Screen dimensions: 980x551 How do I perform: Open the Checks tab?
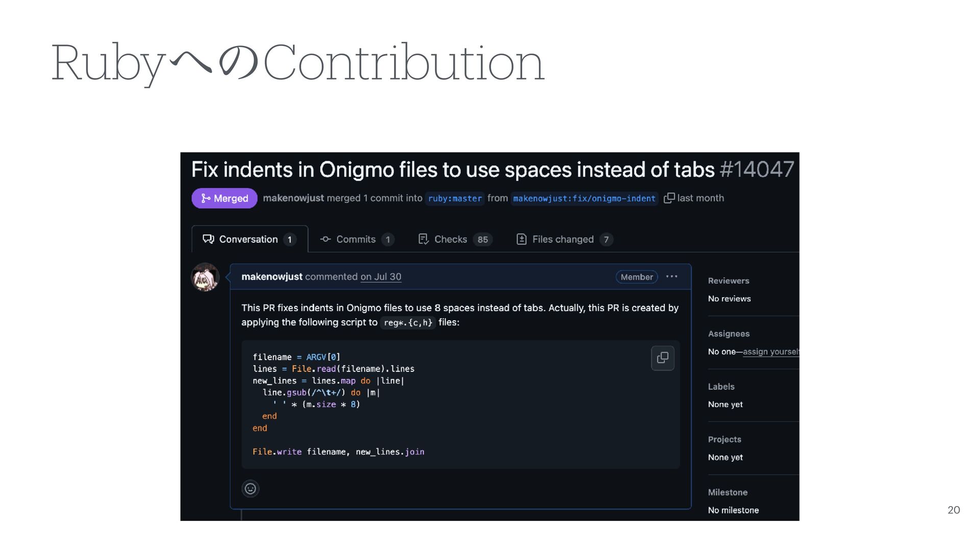coord(455,239)
